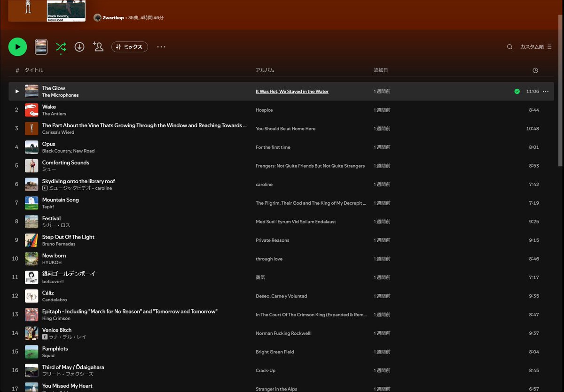Screen dimensions: 564x392
Task: Click the clock duration column header
Action: click(535, 70)
